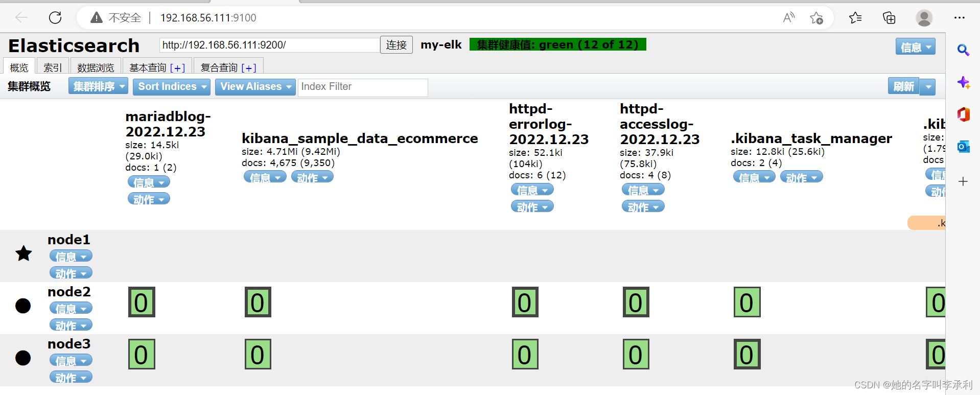This screenshot has height=395, width=980.
Task: Switch to the 概览 tab
Action: 19,67
